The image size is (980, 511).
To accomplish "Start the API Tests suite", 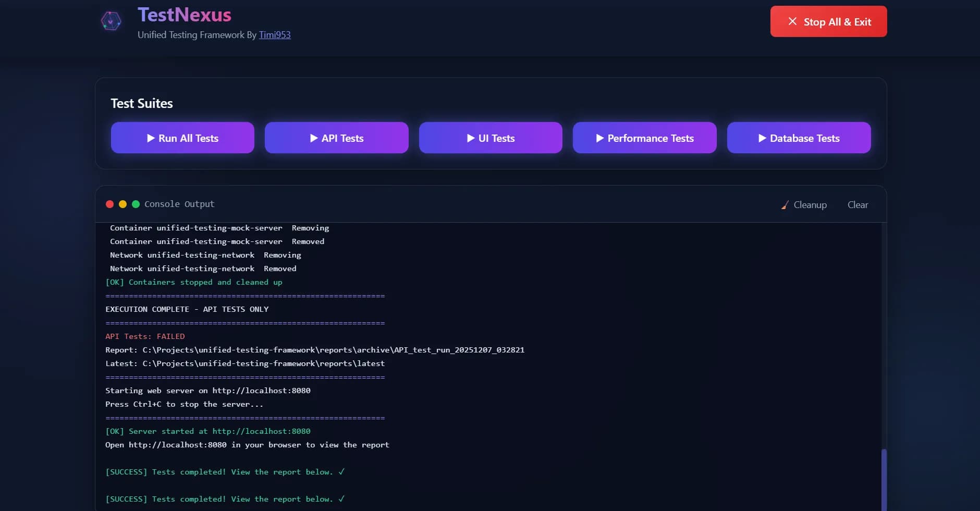I will tap(336, 138).
